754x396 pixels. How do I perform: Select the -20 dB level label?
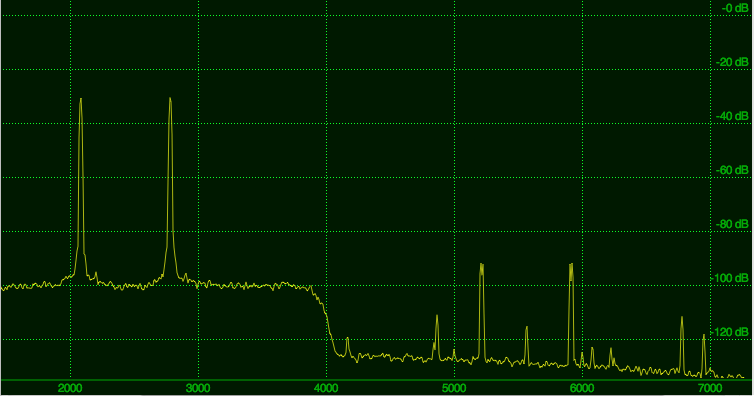732,62
